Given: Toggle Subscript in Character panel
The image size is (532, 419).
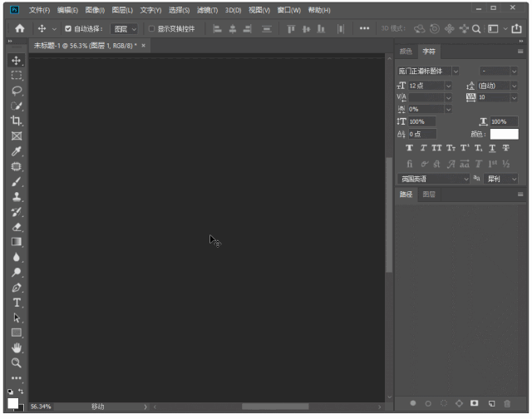Looking at the screenshot, I should tap(479, 148).
